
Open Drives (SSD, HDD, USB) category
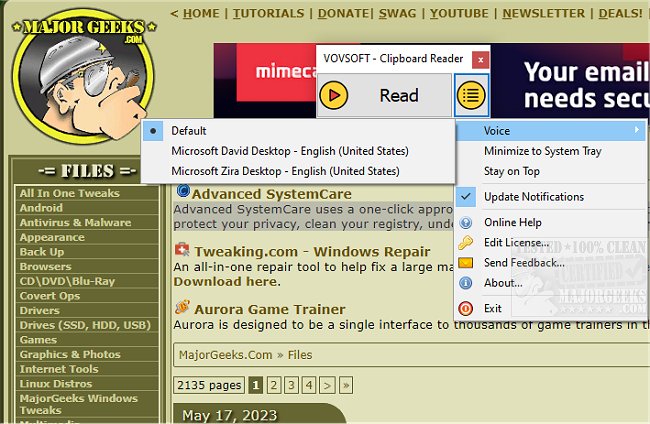[85, 325]
